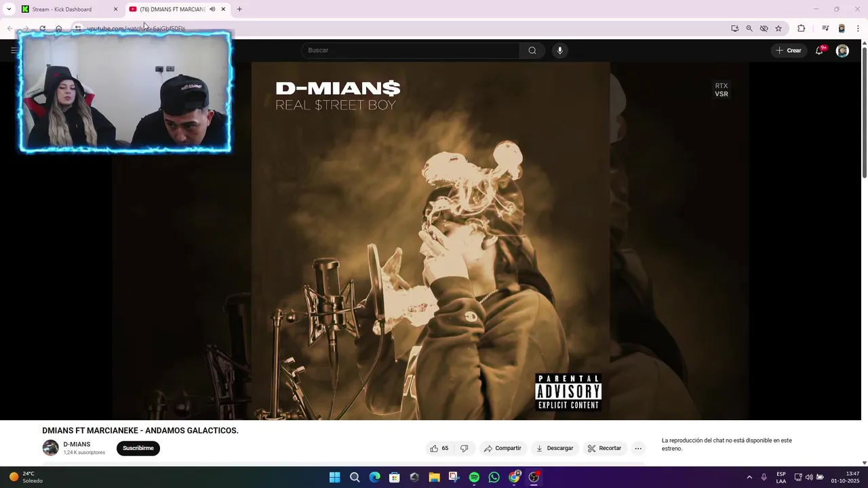This screenshot has height=488, width=868.
Task: Activate voice search microphone on YouTube
Action: click(x=559, y=50)
